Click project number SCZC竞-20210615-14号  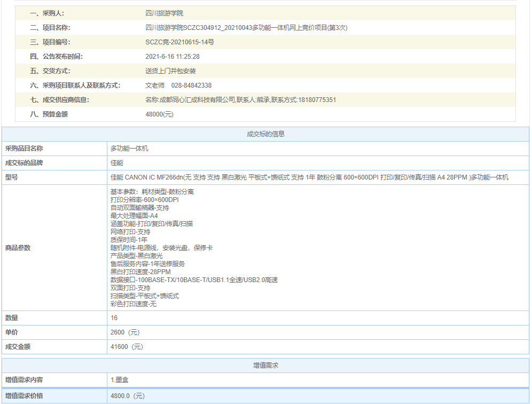tap(180, 42)
